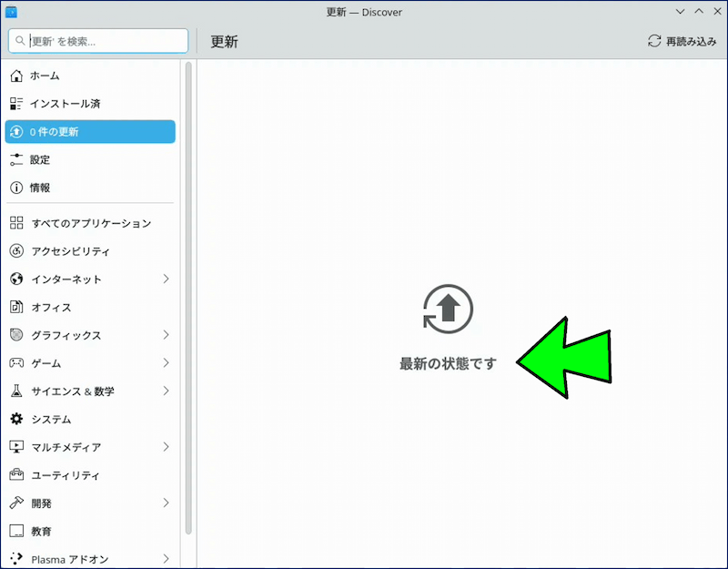Click the Accessibility (アクセシビリティ) icon
728x569 pixels.
tap(16, 251)
